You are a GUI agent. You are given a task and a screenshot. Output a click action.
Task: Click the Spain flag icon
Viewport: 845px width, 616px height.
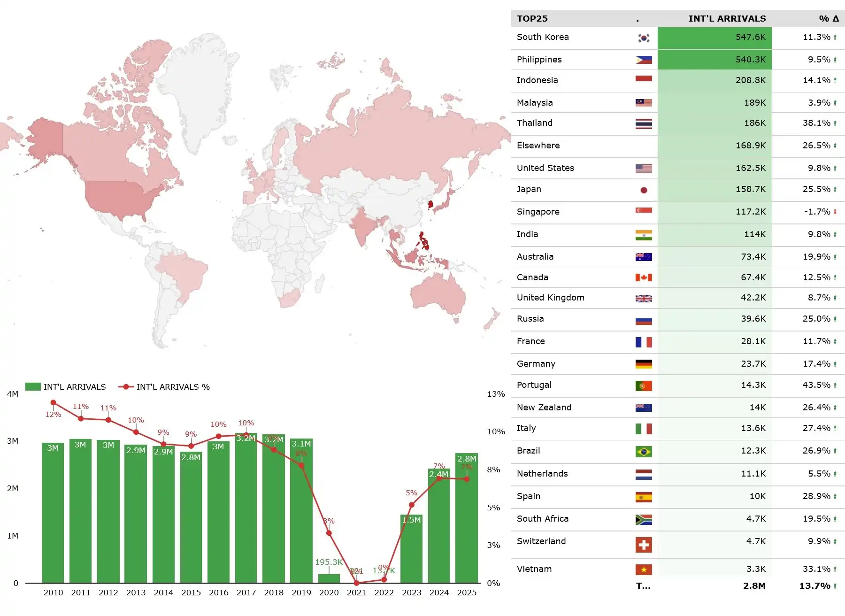coord(644,497)
